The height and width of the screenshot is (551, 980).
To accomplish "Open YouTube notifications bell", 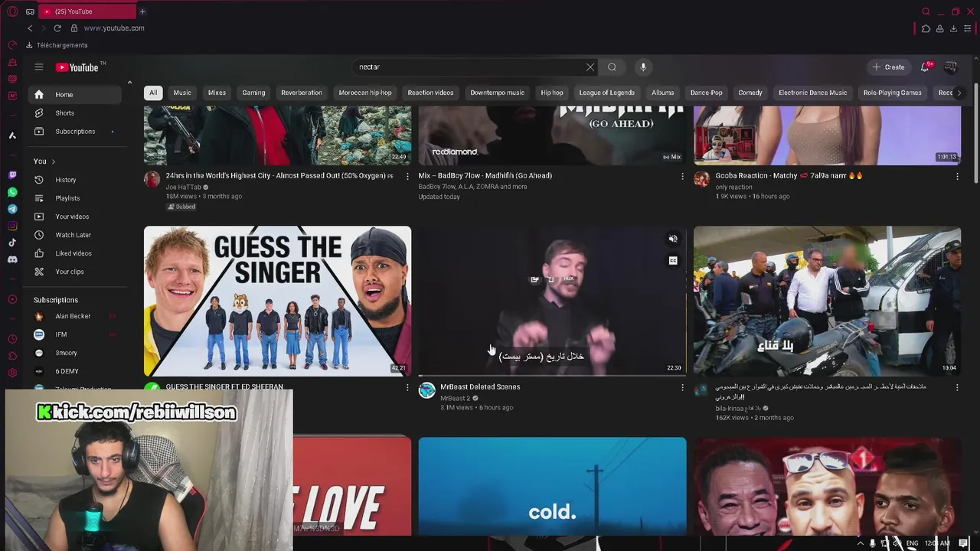I will tap(925, 67).
